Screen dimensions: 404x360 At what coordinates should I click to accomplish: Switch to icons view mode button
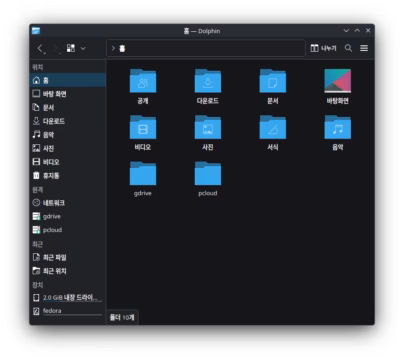pos(71,48)
